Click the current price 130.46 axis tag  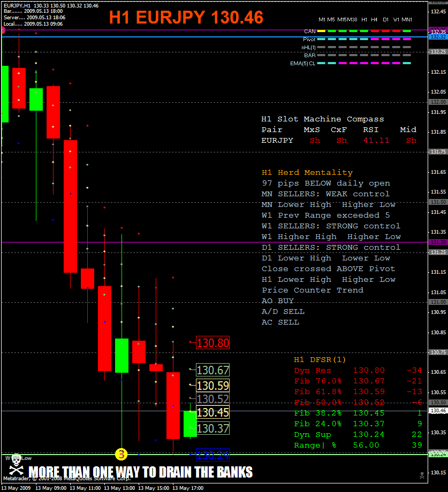click(438, 410)
